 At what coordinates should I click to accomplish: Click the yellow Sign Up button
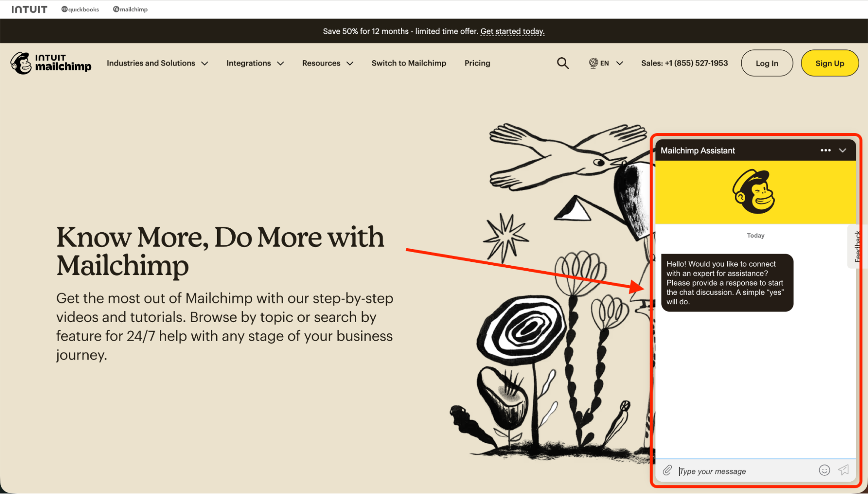[x=829, y=63]
